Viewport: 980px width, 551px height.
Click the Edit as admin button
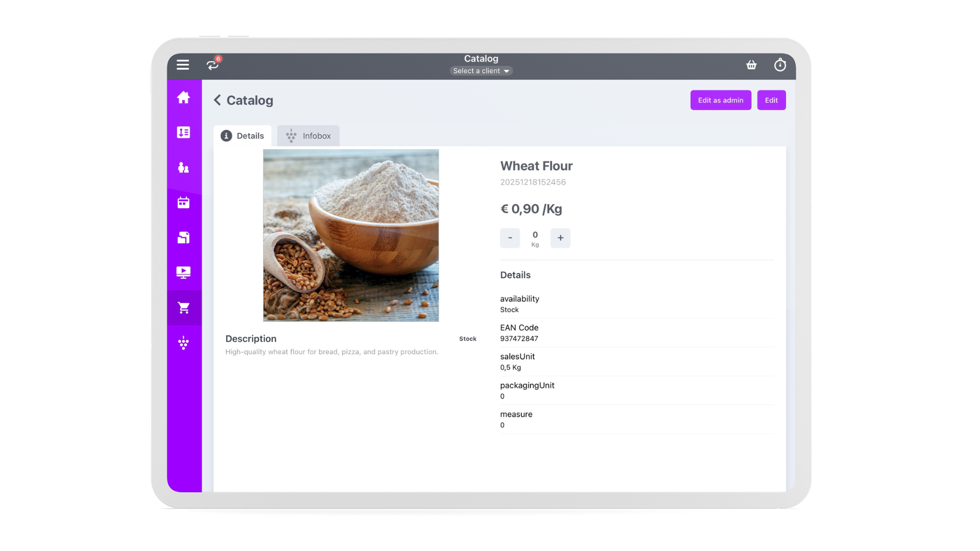[x=721, y=100]
